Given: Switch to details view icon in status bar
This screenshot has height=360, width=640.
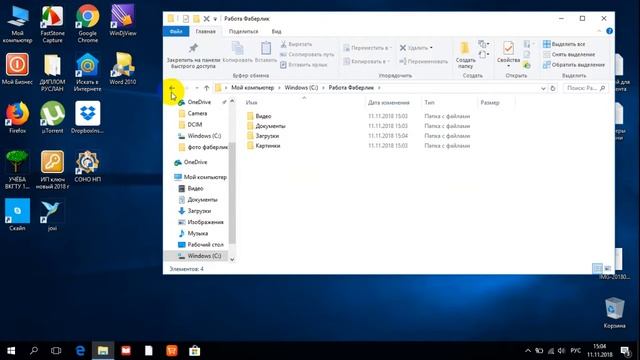Looking at the screenshot, I should pos(597,268).
